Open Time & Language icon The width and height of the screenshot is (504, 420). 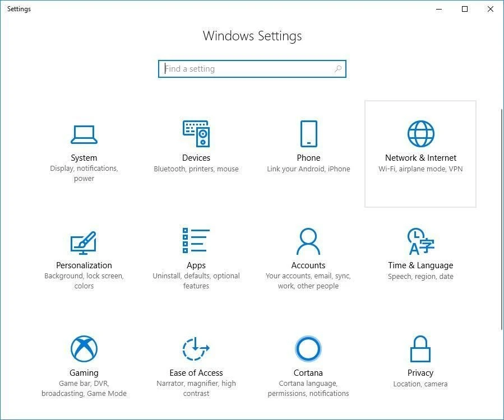[x=420, y=241]
